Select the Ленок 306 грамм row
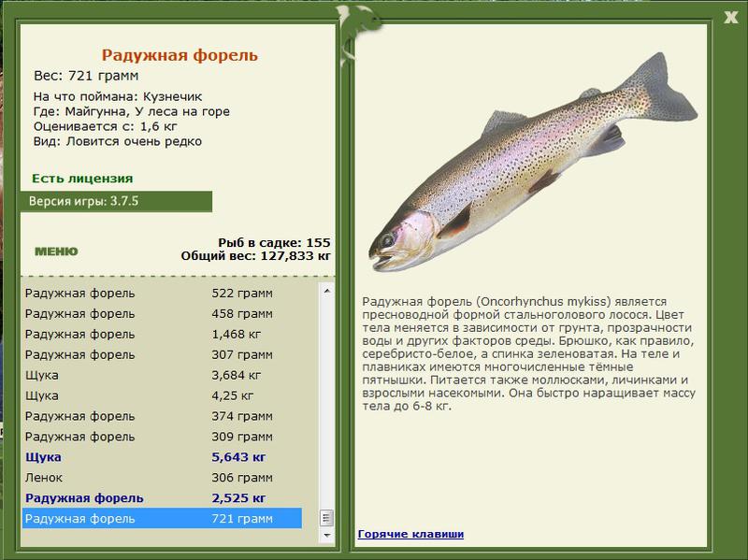This screenshot has width=748, height=560. click(162, 478)
